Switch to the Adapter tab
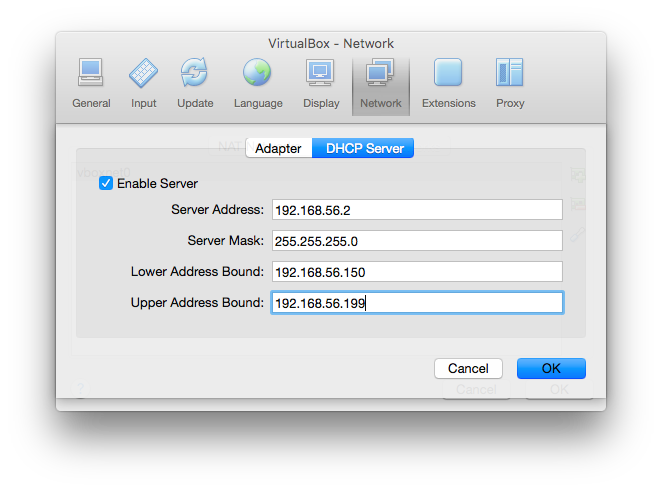Viewport: 662px width, 491px height. [x=279, y=148]
